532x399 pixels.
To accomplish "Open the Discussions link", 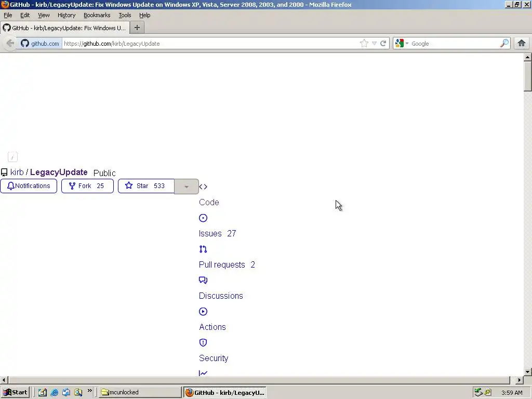I will pyautogui.click(x=221, y=296).
